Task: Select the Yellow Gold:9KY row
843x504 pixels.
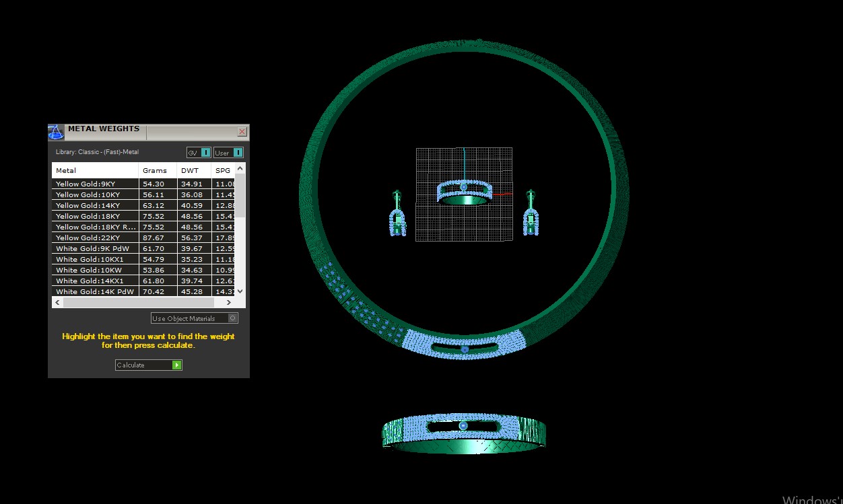Action: (x=144, y=184)
